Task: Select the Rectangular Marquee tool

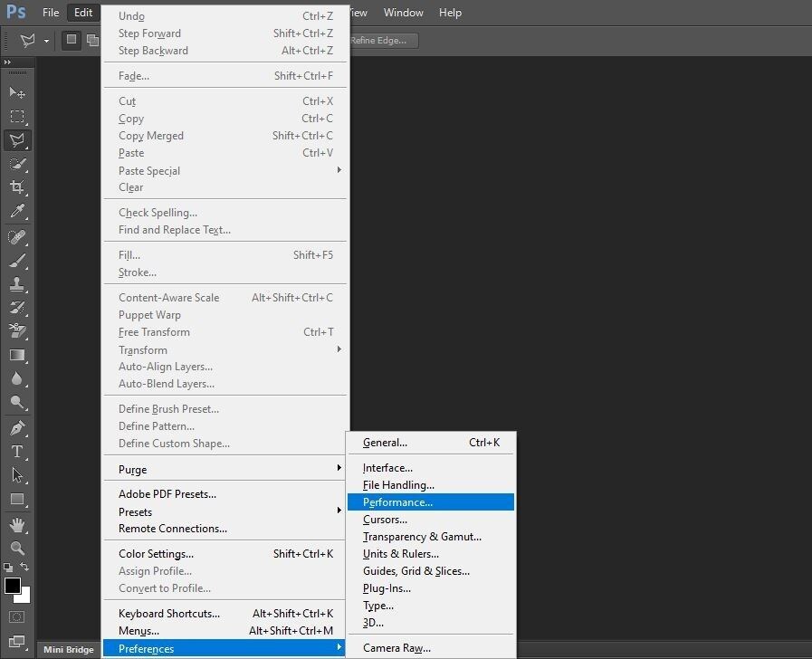Action: 17,117
